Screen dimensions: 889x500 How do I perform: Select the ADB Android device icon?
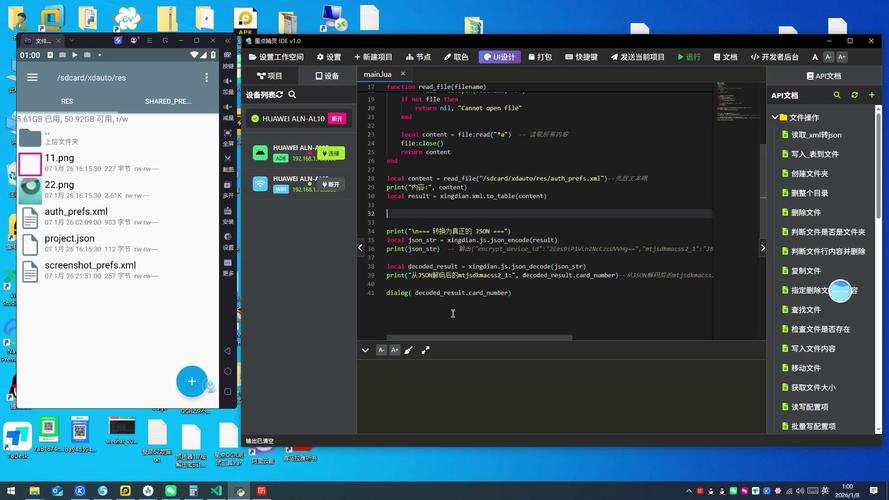tap(260, 152)
